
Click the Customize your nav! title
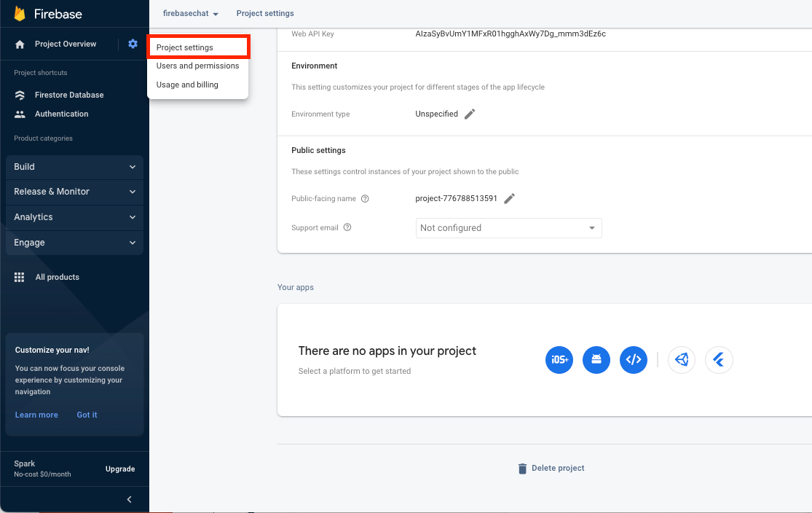pyautogui.click(x=52, y=350)
